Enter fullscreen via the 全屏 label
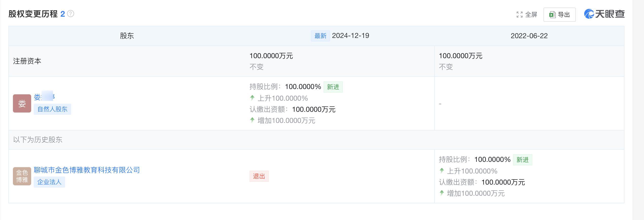 (x=531, y=15)
